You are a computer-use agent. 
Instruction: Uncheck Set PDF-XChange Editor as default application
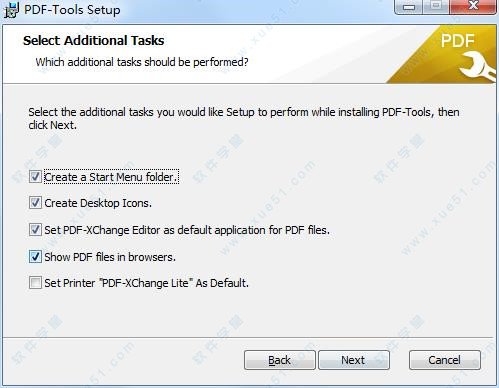click(35, 230)
